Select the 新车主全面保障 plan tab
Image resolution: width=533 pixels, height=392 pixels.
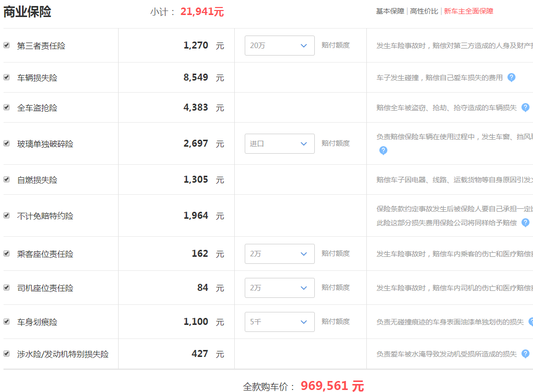click(468, 11)
